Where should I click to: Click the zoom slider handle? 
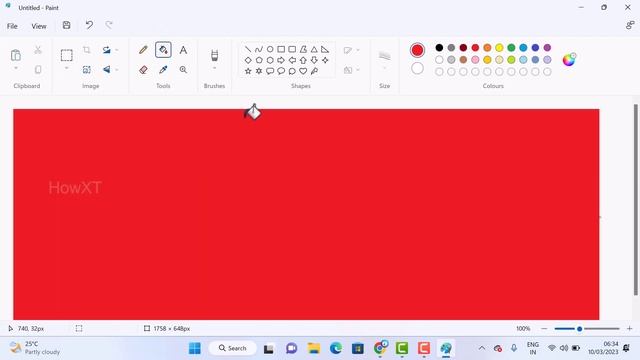pyautogui.click(x=579, y=329)
